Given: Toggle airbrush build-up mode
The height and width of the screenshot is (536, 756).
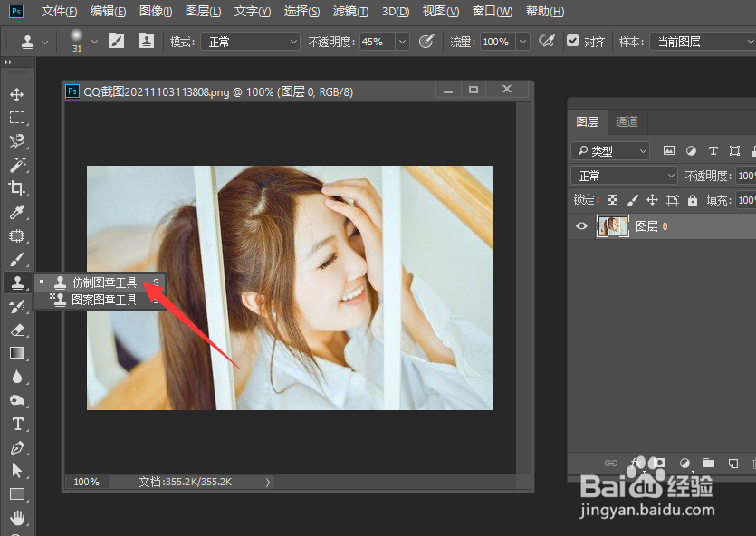Looking at the screenshot, I should 546,42.
